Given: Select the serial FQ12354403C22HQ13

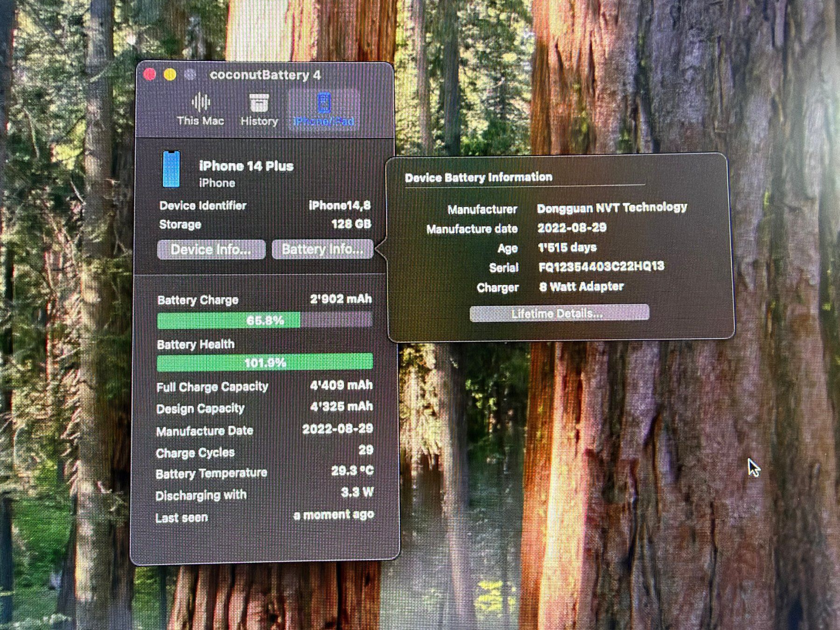Looking at the screenshot, I should 602,266.
